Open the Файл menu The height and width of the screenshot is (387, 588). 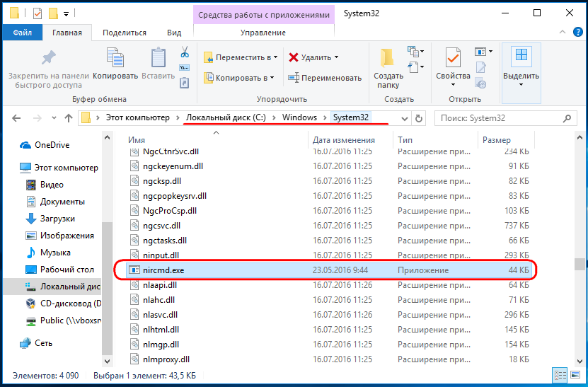(23, 33)
